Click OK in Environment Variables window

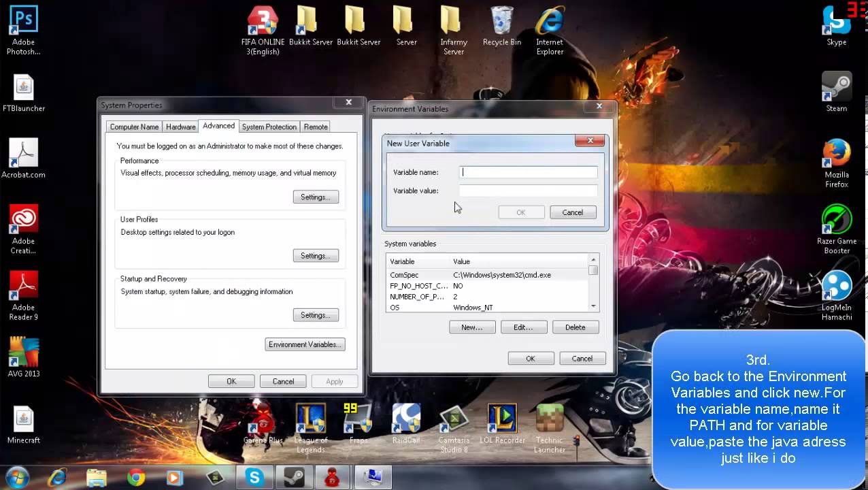(x=531, y=359)
